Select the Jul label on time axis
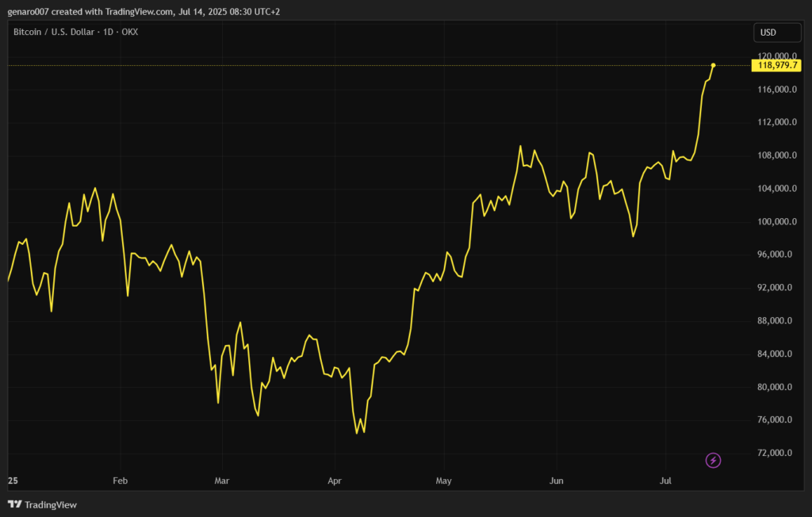Viewport: 812px width, 517px height. pos(665,481)
